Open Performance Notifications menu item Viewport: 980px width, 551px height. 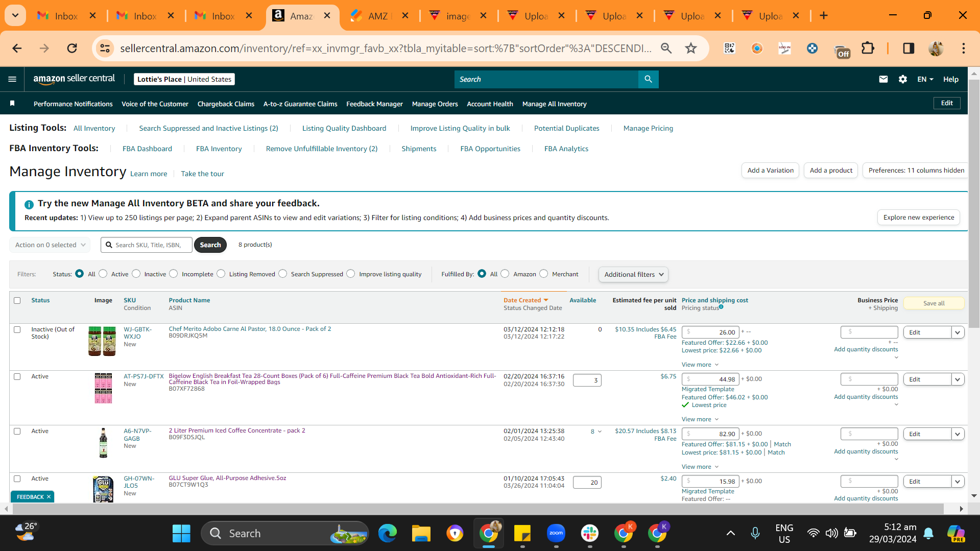pos(73,104)
